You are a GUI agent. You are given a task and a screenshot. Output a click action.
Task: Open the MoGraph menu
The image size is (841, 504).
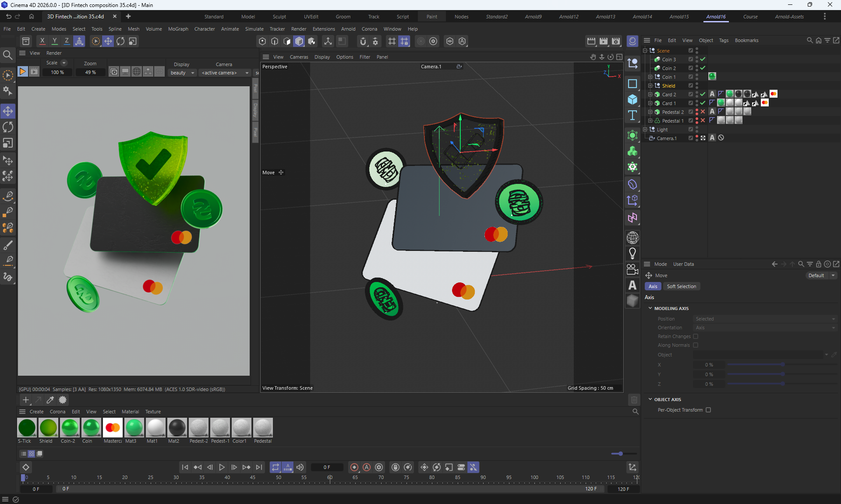[x=178, y=29]
